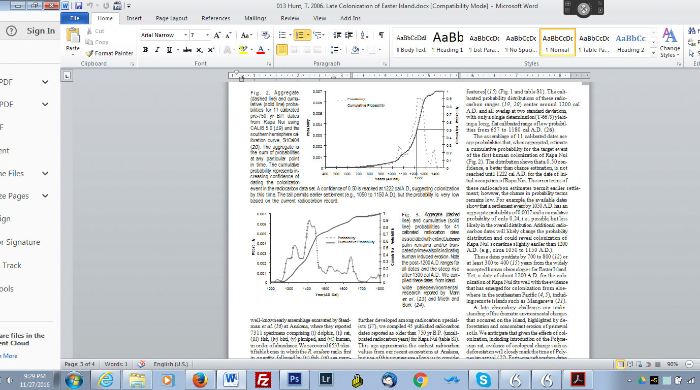Apply the Heading 1 style
The width and height of the screenshot is (700, 390).
click(448, 42)
